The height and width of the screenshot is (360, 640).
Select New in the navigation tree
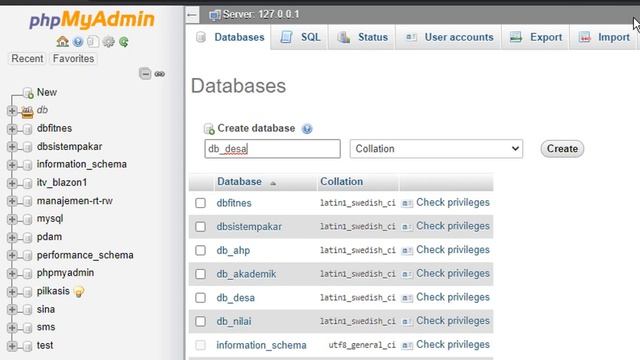[x=47, y=93]
